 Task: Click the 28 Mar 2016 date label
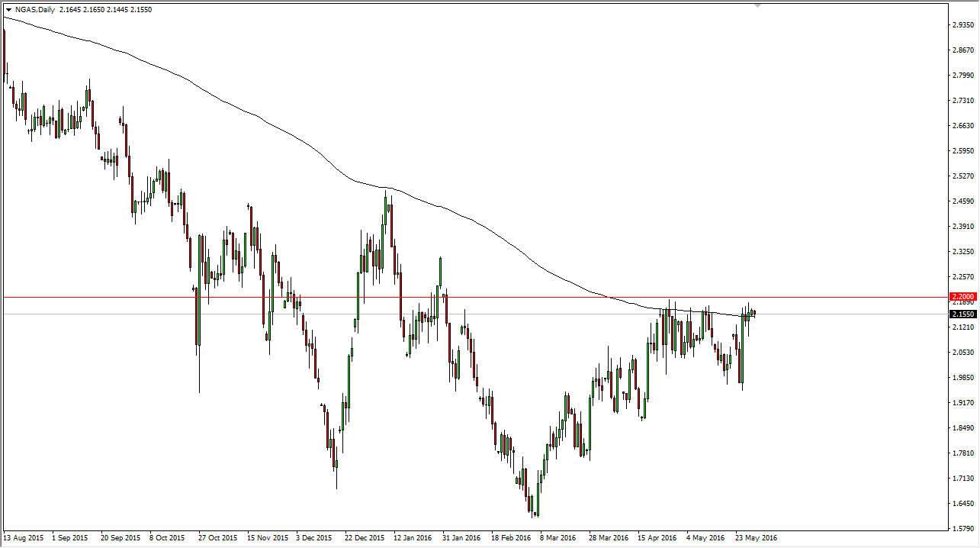click(609, 537)
